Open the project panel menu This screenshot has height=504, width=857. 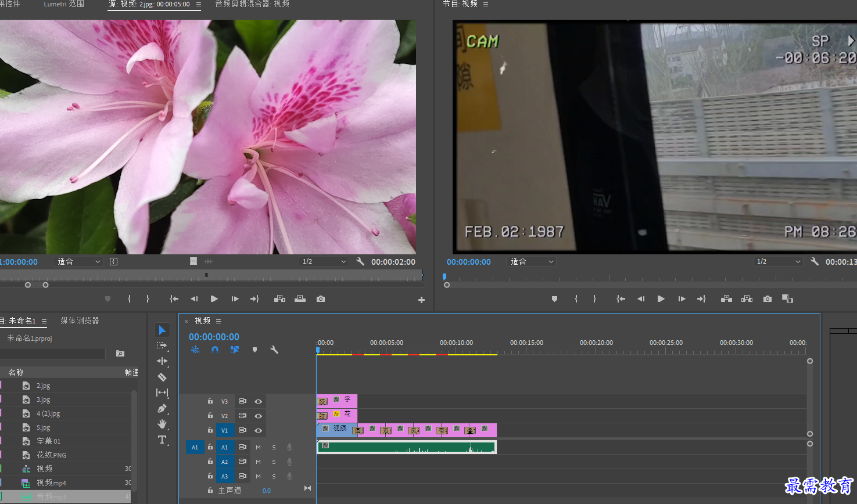[x=44, y=321]
